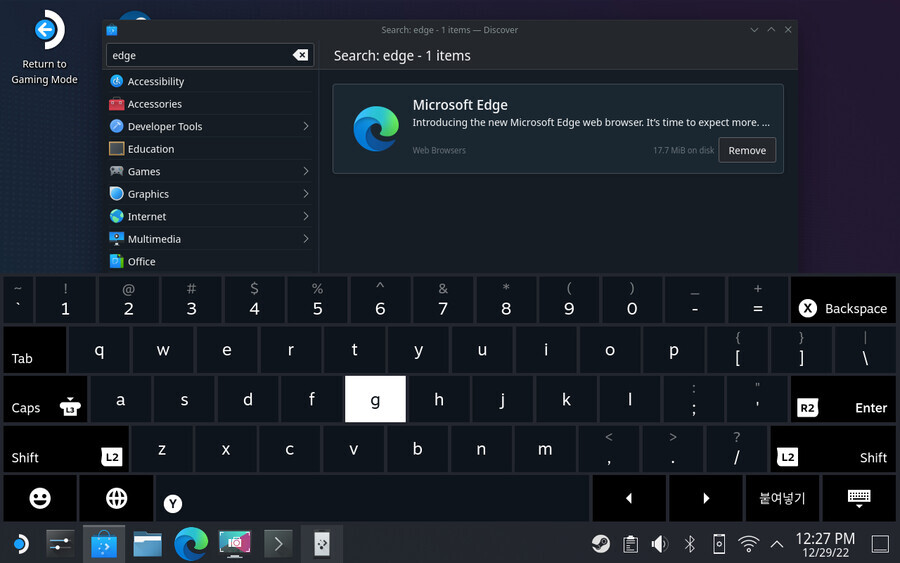Screen dimensions: 900x563
Task: Open Wi-Fi networks in system tray
Action: pos(748,543)
